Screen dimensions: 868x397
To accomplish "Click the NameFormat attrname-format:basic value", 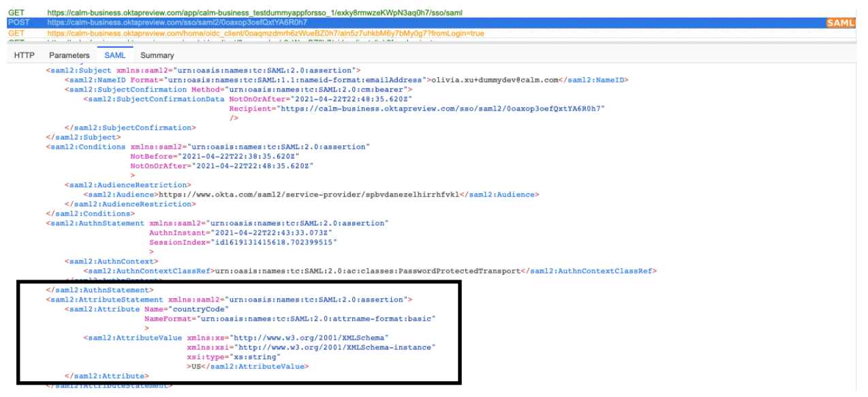I will [316, 319].
